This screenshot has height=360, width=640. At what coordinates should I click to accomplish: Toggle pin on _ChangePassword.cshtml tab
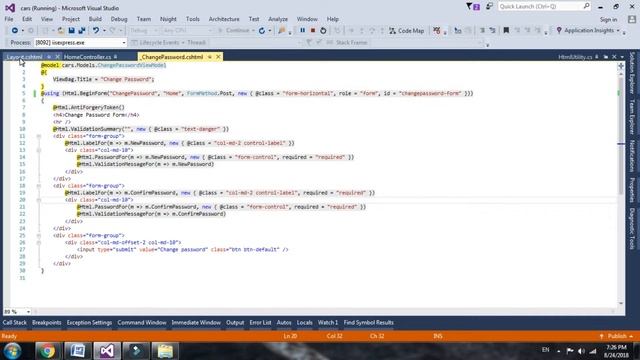pyautogui.click(x=209, y=57)
